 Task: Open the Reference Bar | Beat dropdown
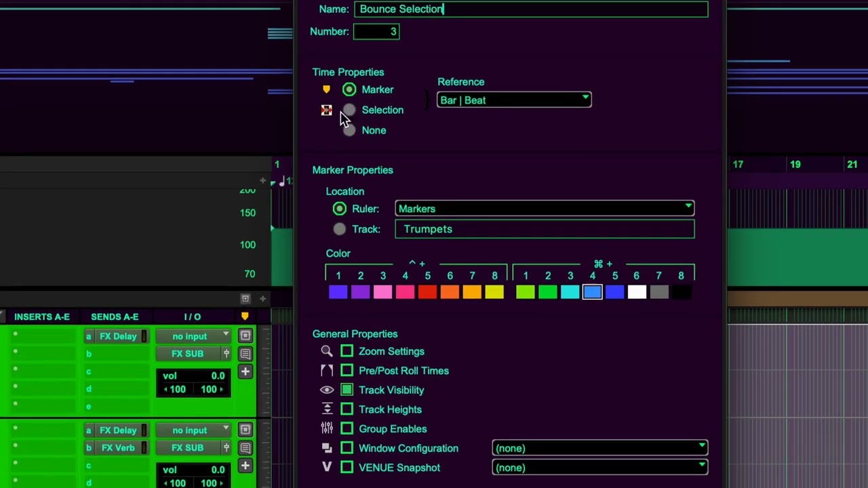point(514,100)
